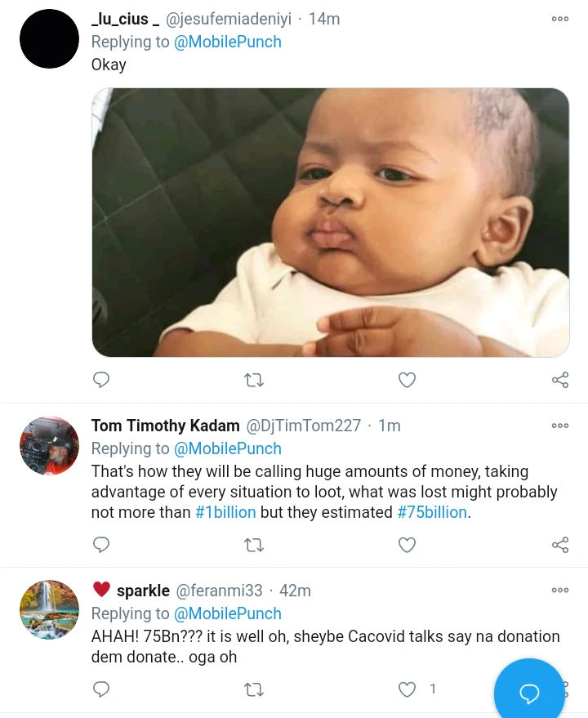
Task: Open more options on sparkle's tweet
Action: (560, 591)
